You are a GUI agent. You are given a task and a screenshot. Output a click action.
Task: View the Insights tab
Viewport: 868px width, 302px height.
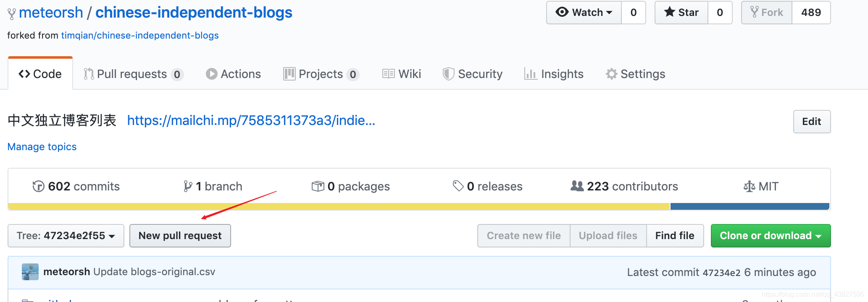pyautogui.click(x=554, y=74)
